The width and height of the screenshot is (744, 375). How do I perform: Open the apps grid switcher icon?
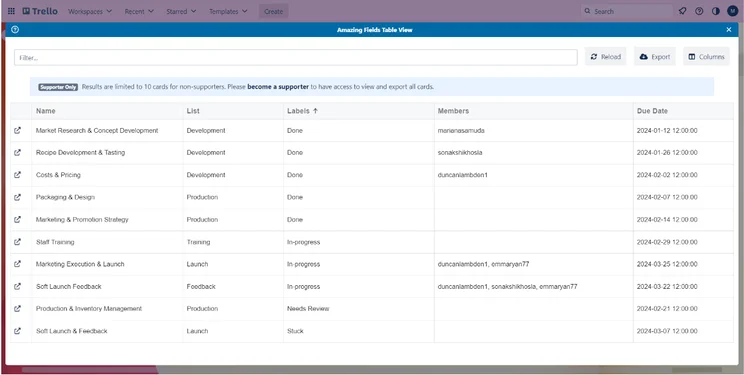coord(11,11)
